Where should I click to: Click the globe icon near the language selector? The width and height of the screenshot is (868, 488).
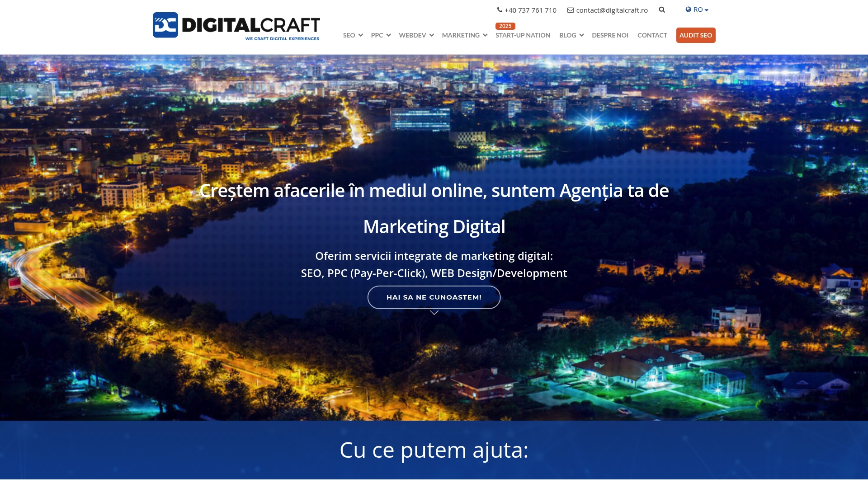pos(688,9)
